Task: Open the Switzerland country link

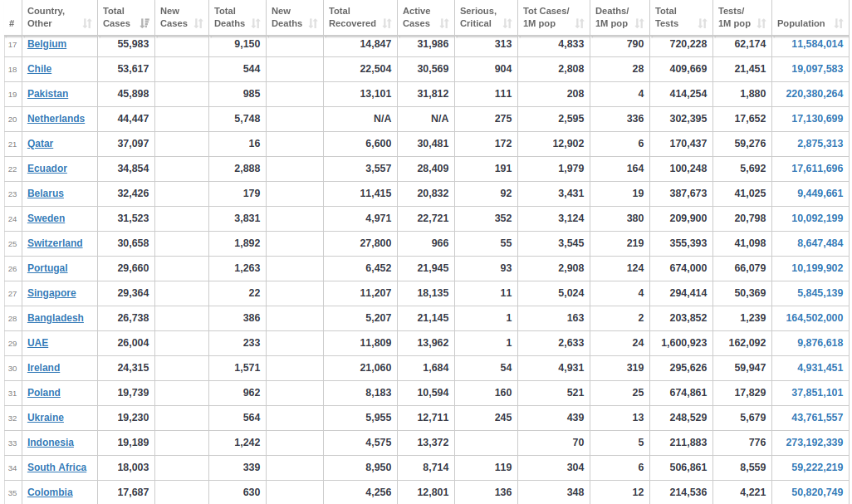Action: coord(55,243)
